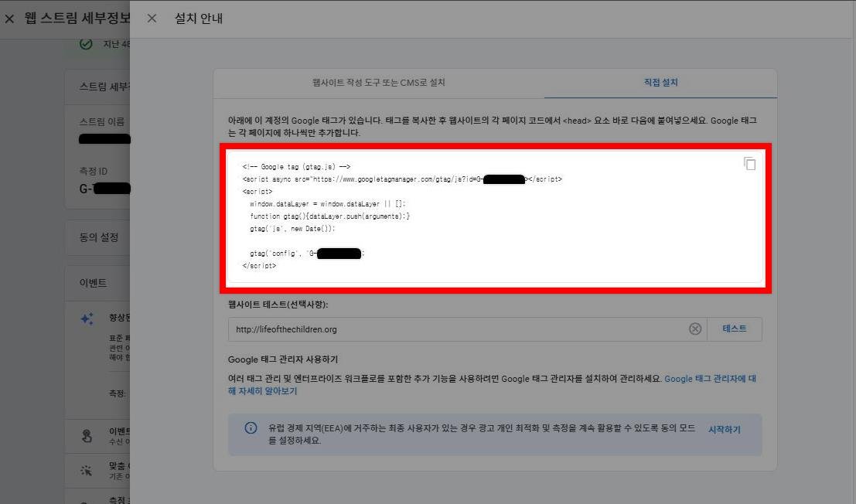Click the green checkmark status icon
Screen dimensions: 856x504
(x=86, y=43)
